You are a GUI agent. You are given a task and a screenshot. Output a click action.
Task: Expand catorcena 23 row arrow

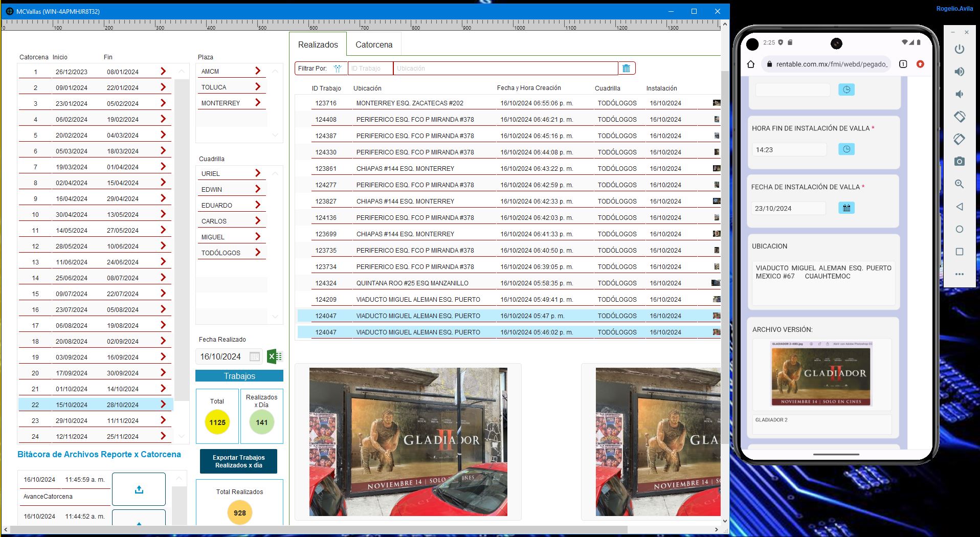tap(163, 420)
